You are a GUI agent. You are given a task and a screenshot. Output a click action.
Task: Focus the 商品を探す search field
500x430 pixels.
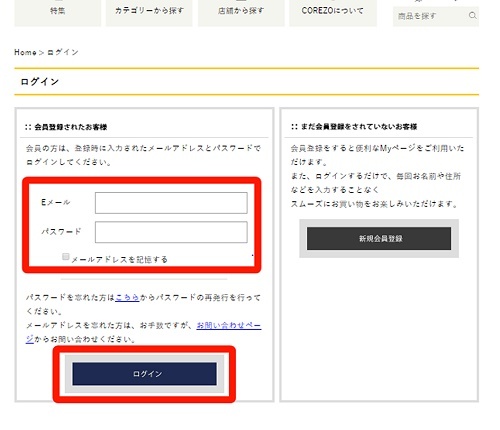(430, 16)
